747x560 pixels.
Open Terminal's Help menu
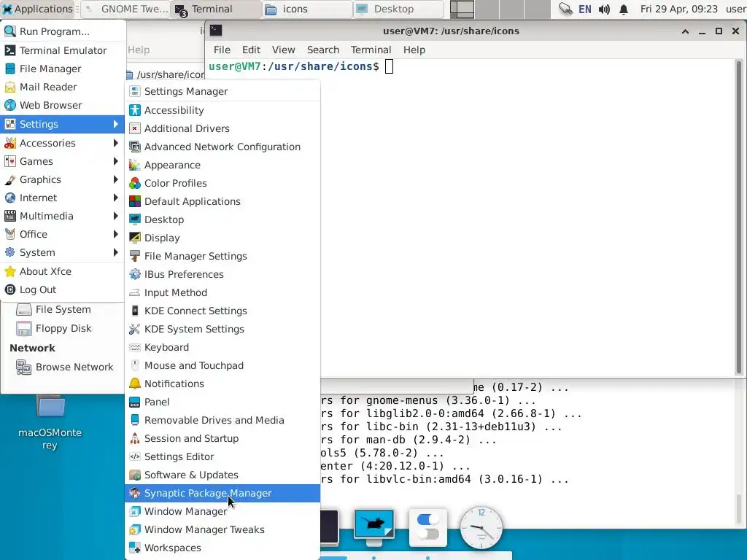click(414, 50)
